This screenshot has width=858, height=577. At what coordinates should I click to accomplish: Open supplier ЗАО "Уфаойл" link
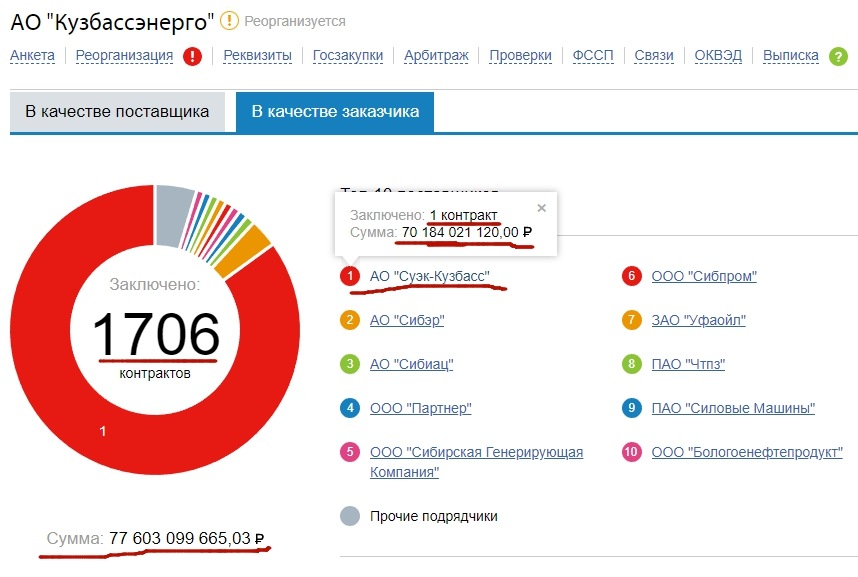(x=699, y=320)
